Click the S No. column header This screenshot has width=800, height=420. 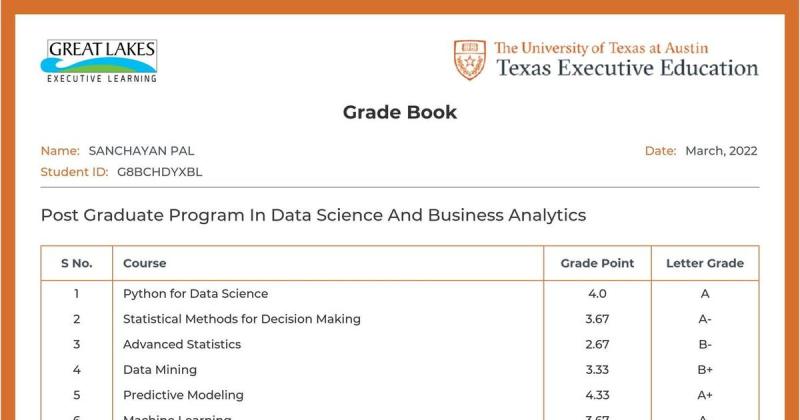click(x=77, y=263)
